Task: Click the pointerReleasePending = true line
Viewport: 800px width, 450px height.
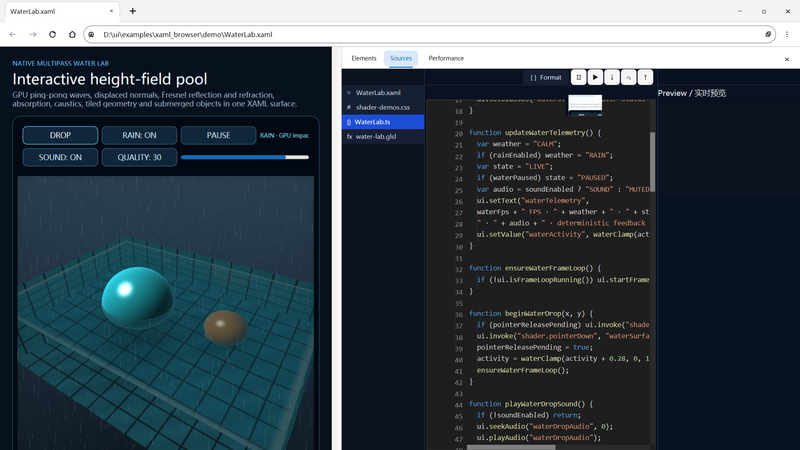Action: click(535, 347)
